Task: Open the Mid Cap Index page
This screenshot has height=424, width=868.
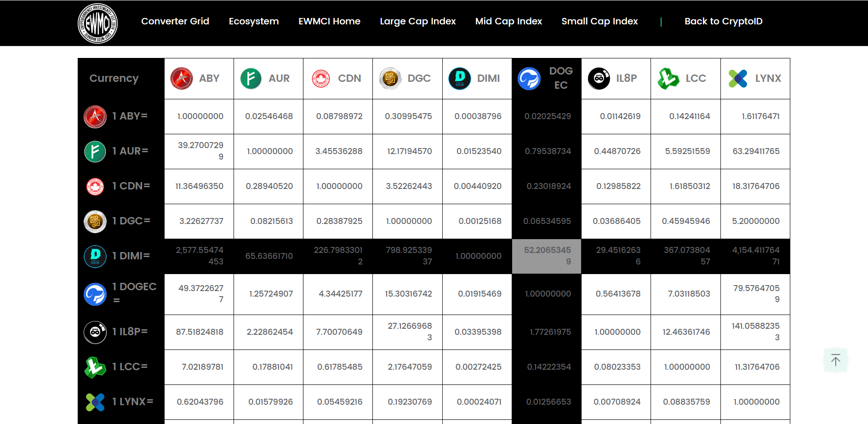Action: [508, 21]
